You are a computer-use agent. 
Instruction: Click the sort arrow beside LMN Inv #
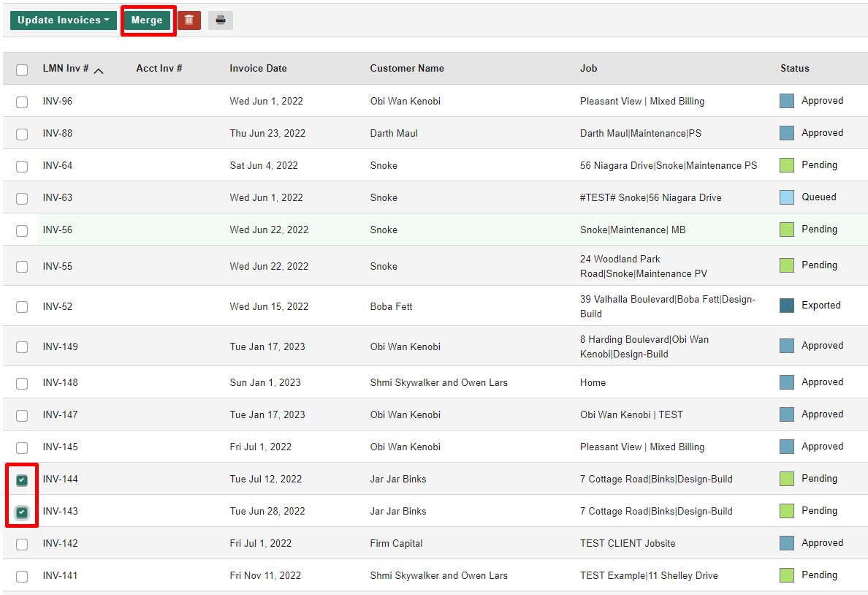[x=99, y=70]
